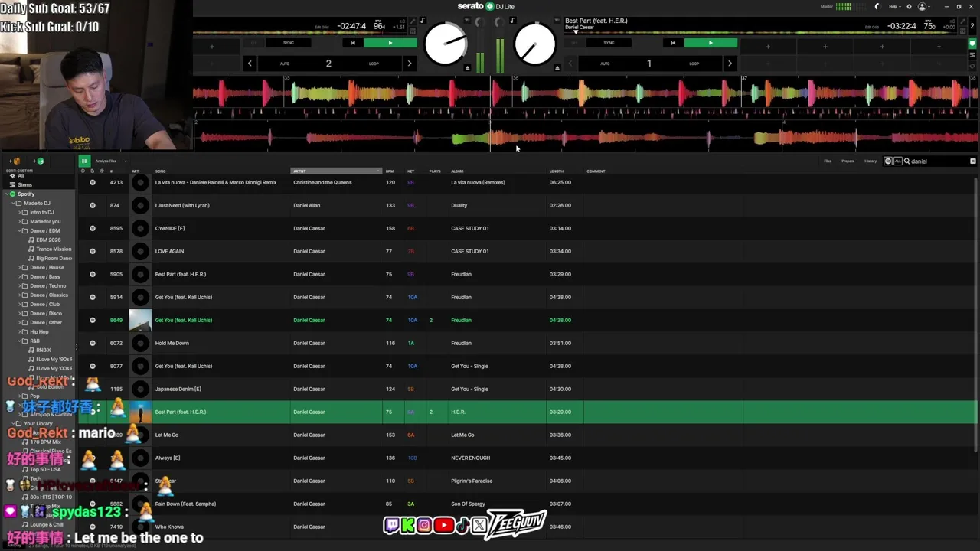Click the Spotify icon on CYANIDE row
980x551 pixels.
[93, 228]
